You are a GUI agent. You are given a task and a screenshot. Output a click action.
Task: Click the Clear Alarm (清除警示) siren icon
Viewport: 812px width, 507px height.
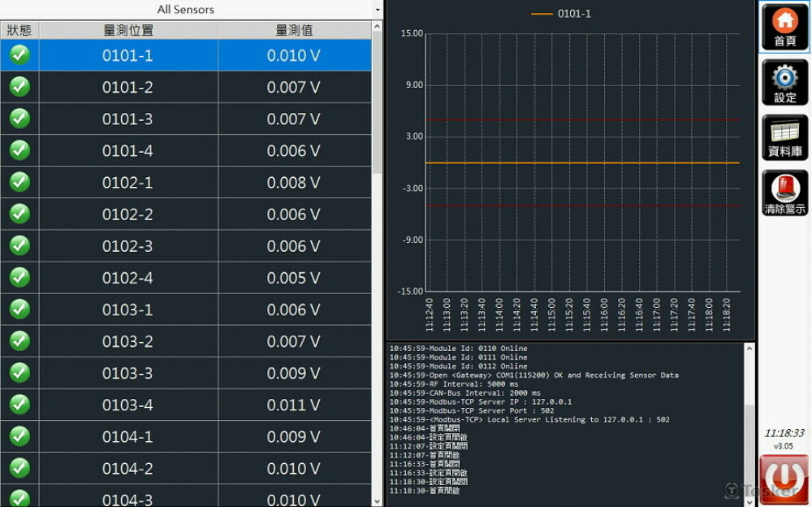[x=784, y=193]
